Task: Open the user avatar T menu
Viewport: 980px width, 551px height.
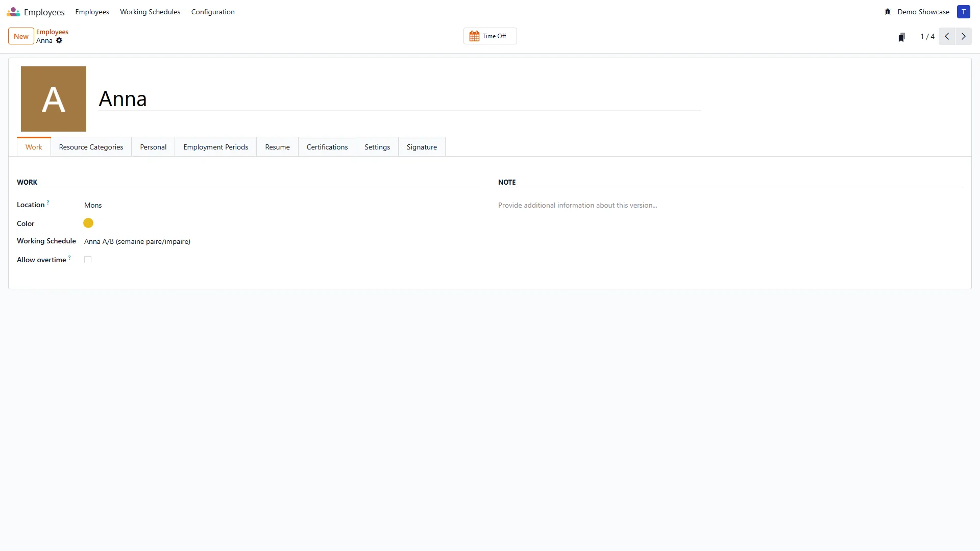Action: 964,12
